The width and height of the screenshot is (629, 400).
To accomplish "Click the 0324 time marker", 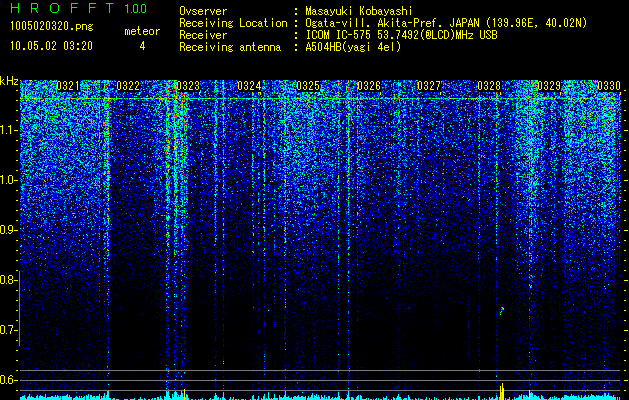I will point(249,86).
